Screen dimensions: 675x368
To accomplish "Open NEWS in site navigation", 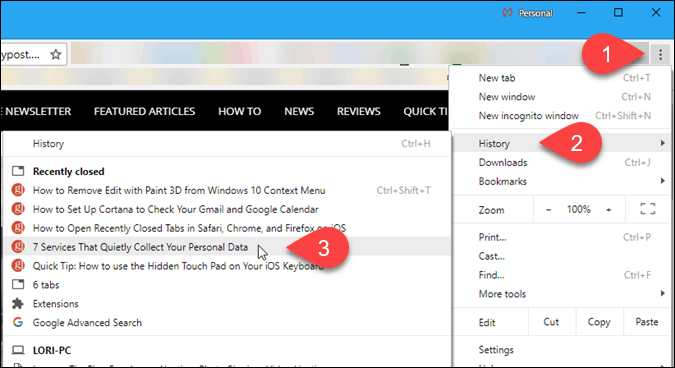I will pos(299,111).
